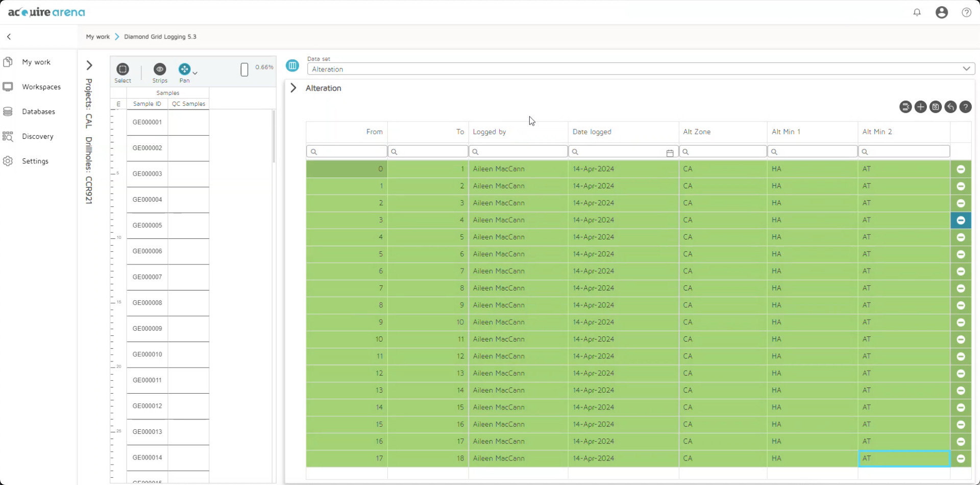The width and height of the screenshot is (980, 485).
Task: Activate the Select tool in strip toolbar
Action: 122,69
